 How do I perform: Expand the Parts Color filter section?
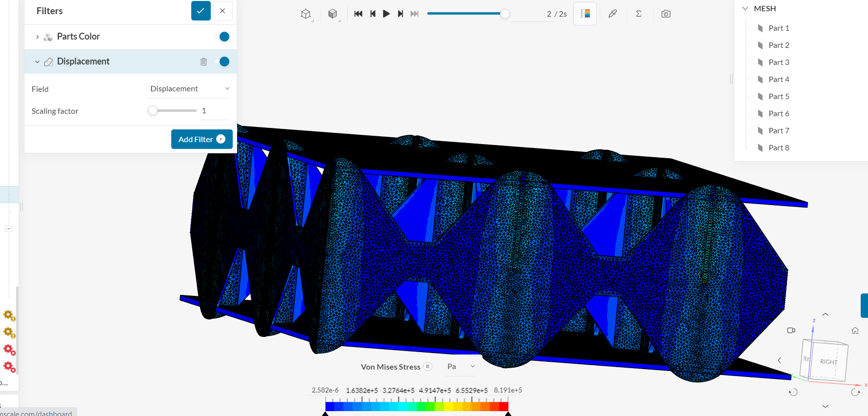38,37
